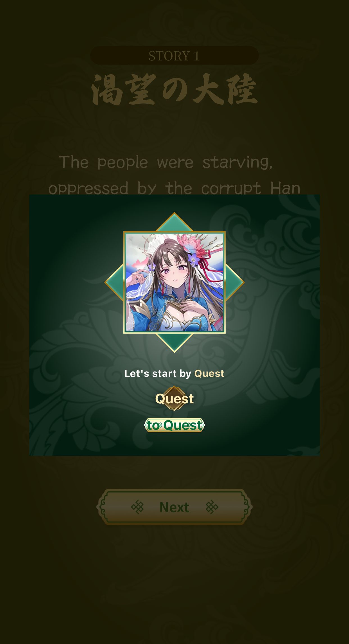Click the white 'Let's start by' text
The width and height of the screenshot is (349, 644).
coord(158,374)
